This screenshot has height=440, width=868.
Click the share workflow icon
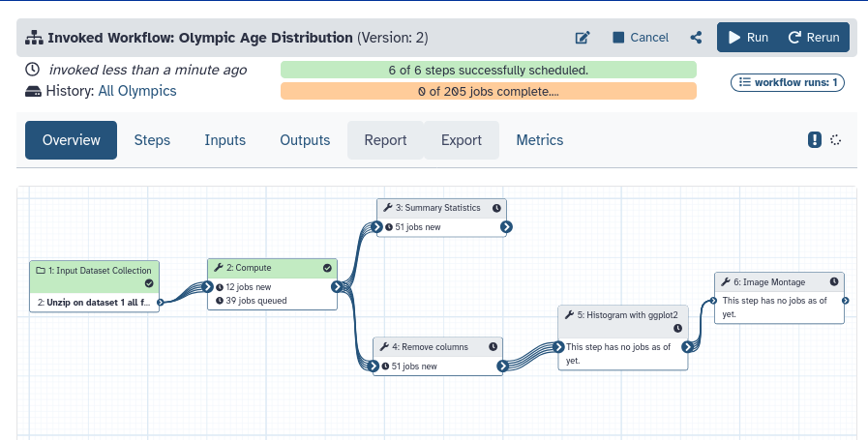[697, 38]
